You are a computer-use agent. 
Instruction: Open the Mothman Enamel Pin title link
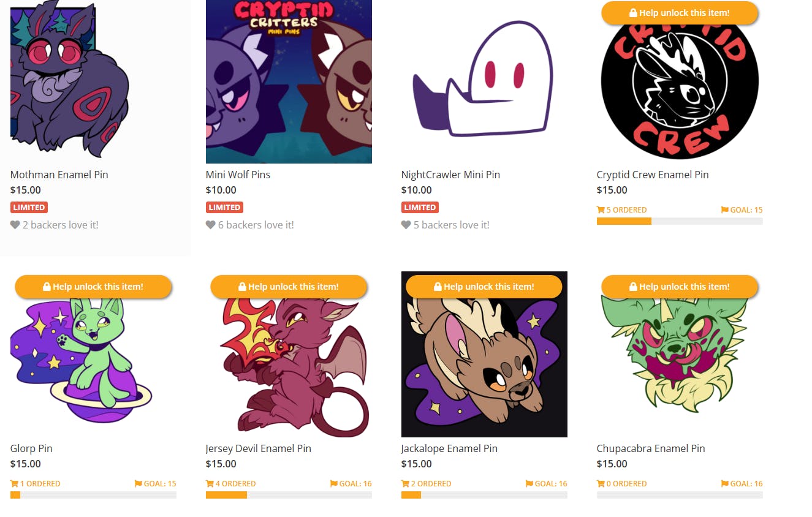pyautogui.click(x=59, y=175)
